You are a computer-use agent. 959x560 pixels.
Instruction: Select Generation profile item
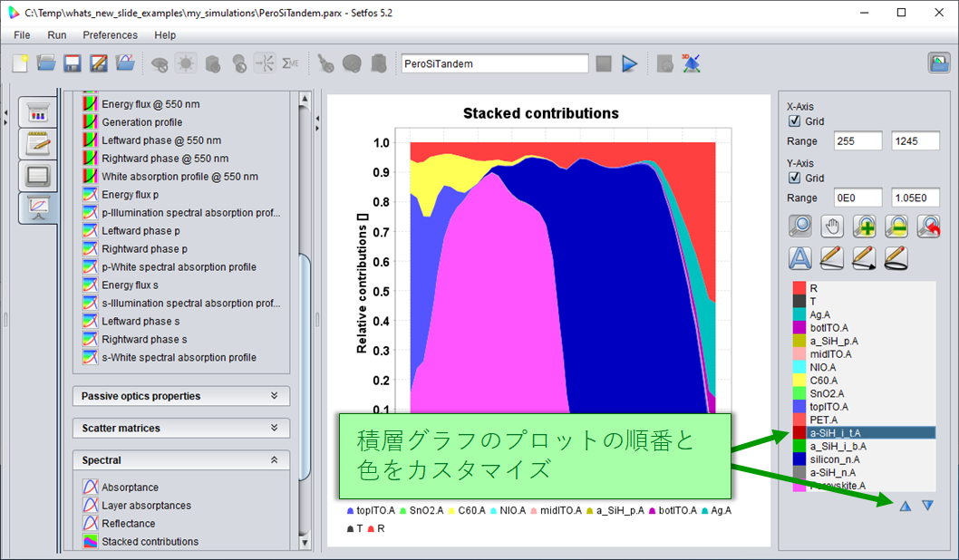click(x=142, y=122)
